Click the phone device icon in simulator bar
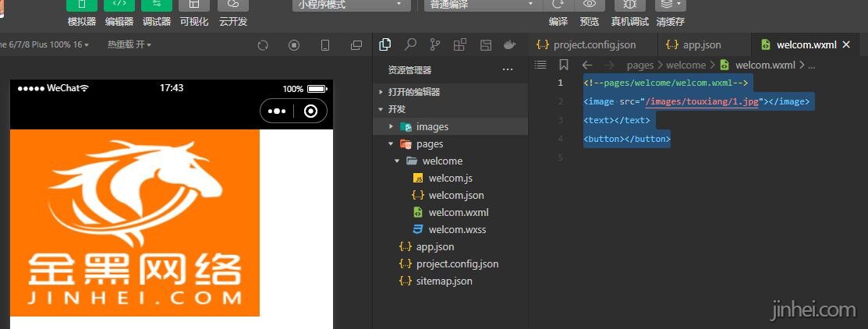The height and width of the screenshot is (329, 868). click(325, 45)
